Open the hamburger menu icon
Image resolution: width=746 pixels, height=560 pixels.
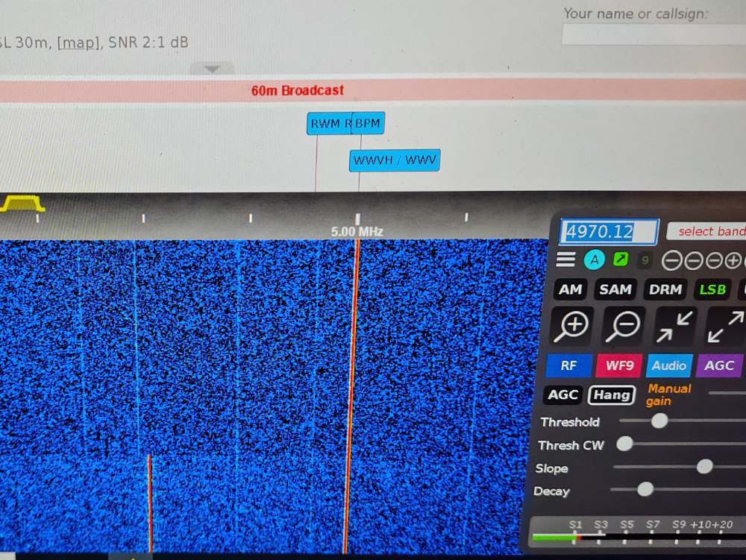[566, 259]
